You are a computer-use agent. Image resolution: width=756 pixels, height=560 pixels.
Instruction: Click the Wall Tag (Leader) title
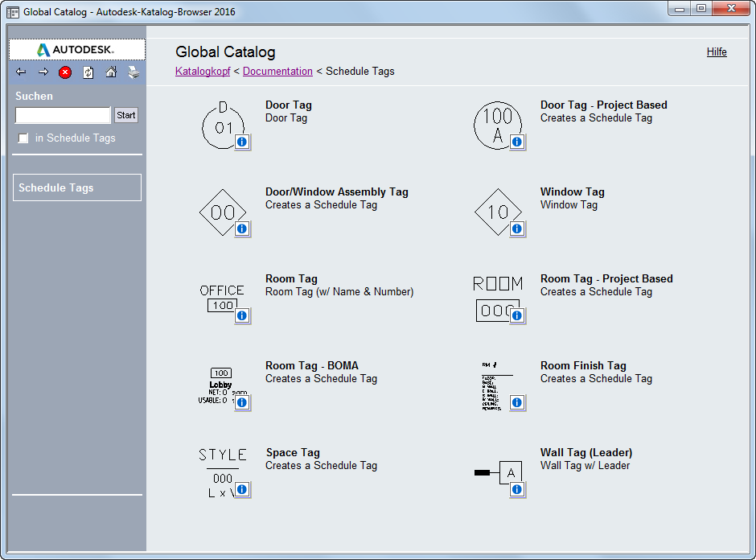[586, 452]
